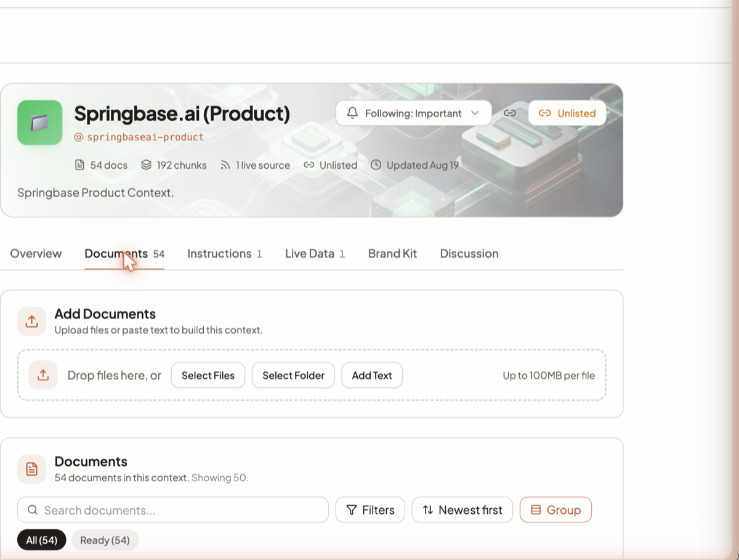Screen dimensions: 739x560
Task: Click the Documents section file icon
Action: (31, 469)
